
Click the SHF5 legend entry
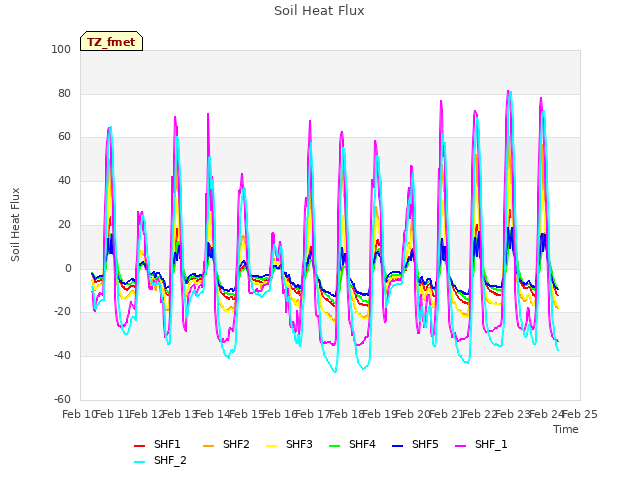pyautogui.click(x=415, y=444)
